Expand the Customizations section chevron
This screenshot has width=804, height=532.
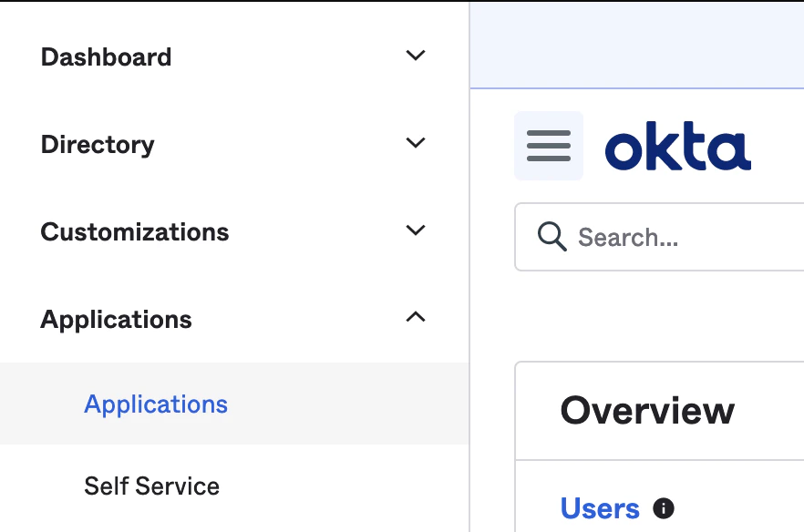coord(416,230)
